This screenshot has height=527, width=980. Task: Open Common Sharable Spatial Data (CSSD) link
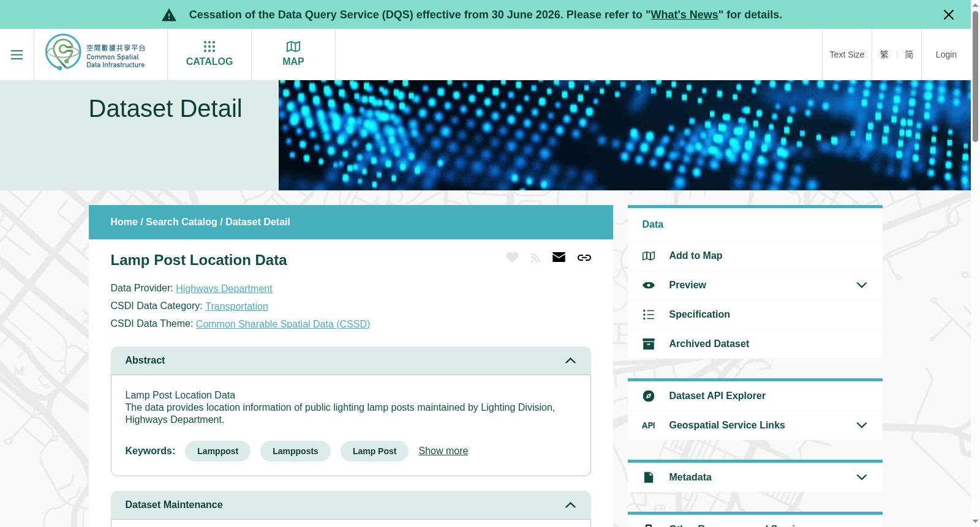point(283,324)
